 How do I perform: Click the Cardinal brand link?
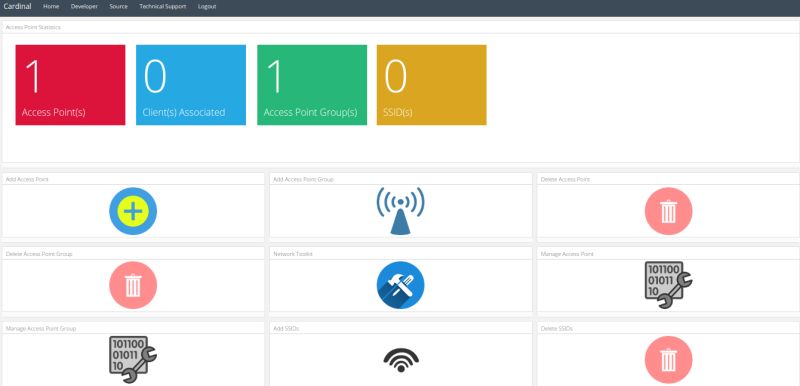coord(17,7)
